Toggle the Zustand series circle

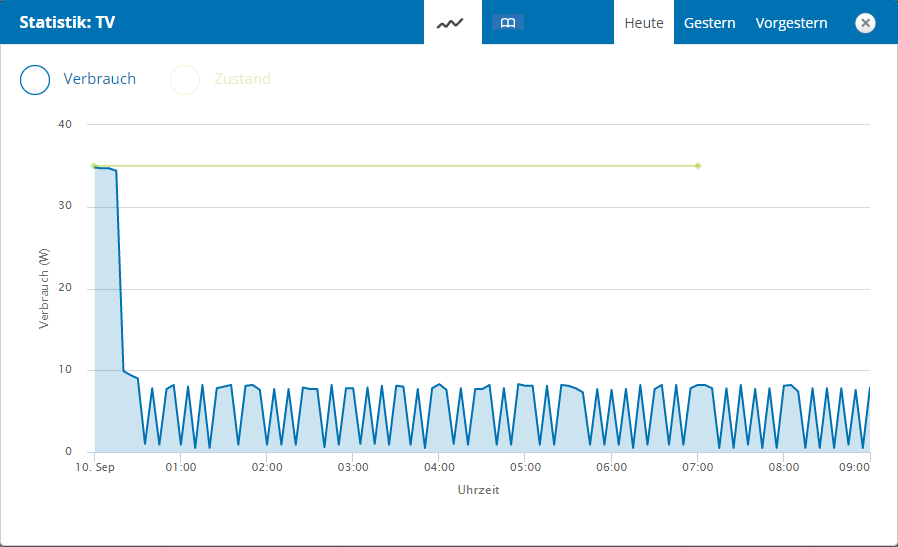(185, 79)
